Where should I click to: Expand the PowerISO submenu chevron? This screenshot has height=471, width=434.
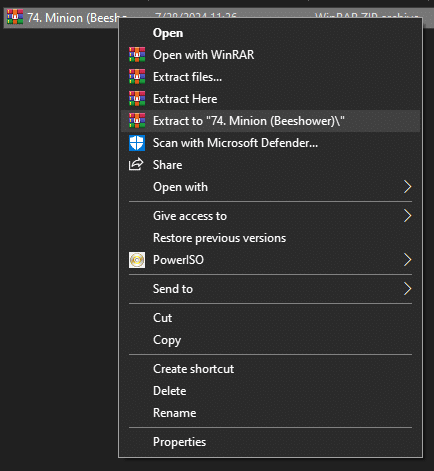coord(407,260)
